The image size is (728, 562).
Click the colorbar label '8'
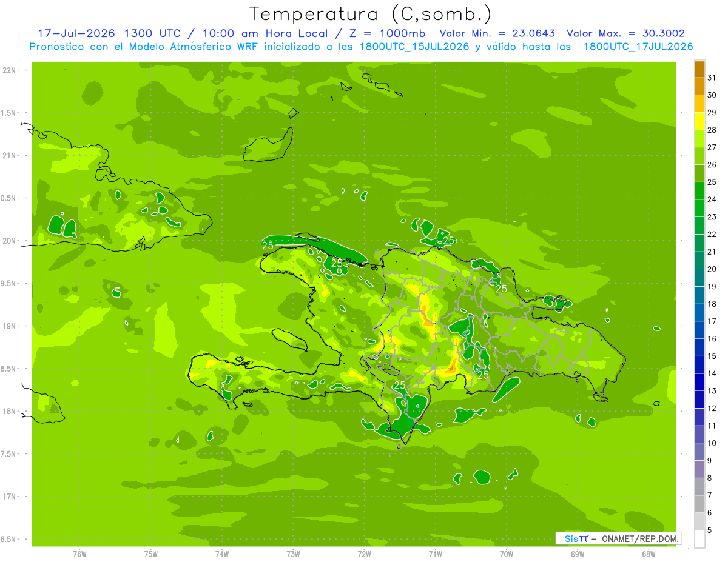point(710,478)
